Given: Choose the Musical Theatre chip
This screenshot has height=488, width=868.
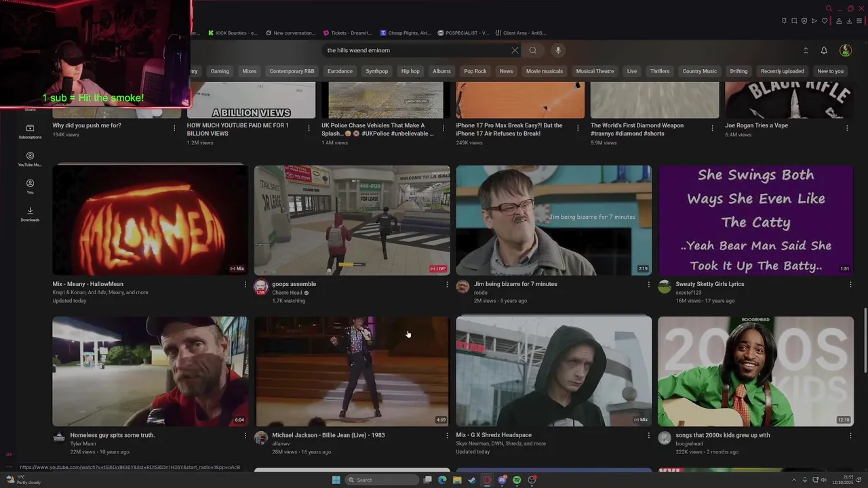Looking at the screenshot, I should [x=595, y=71].
